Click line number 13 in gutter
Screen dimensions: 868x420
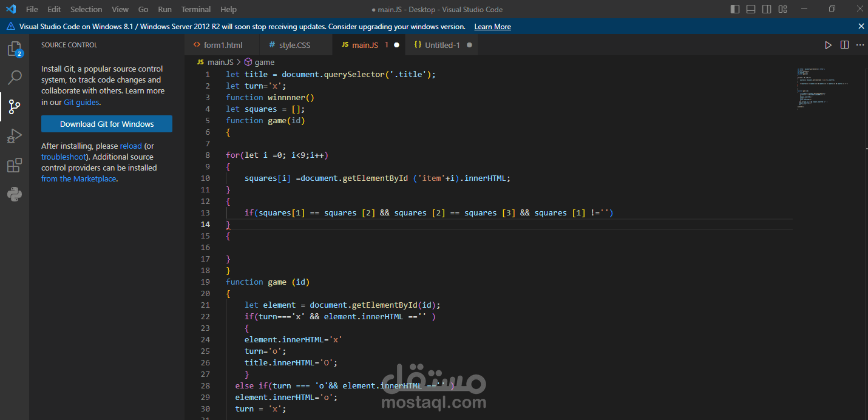205,212
